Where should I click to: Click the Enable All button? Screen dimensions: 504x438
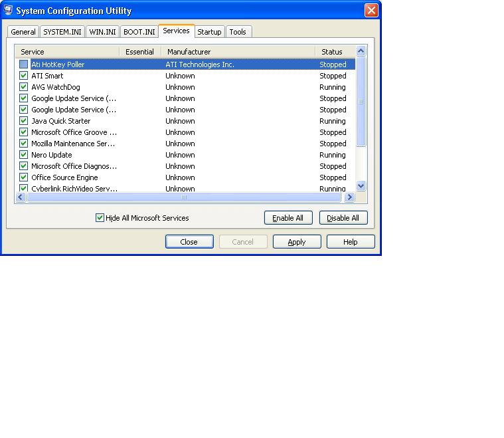[288, 218]
